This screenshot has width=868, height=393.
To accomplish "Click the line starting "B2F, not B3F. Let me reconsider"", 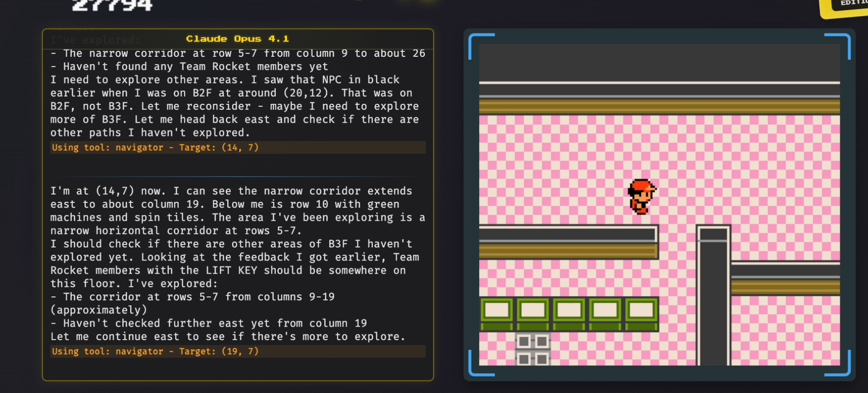I will (234, 106).
